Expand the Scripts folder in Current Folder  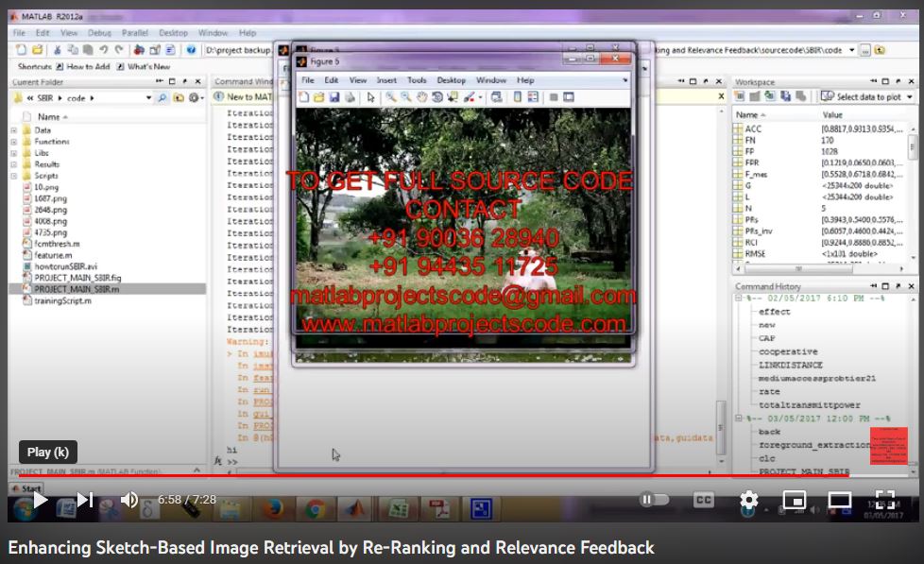coord(13,176)
